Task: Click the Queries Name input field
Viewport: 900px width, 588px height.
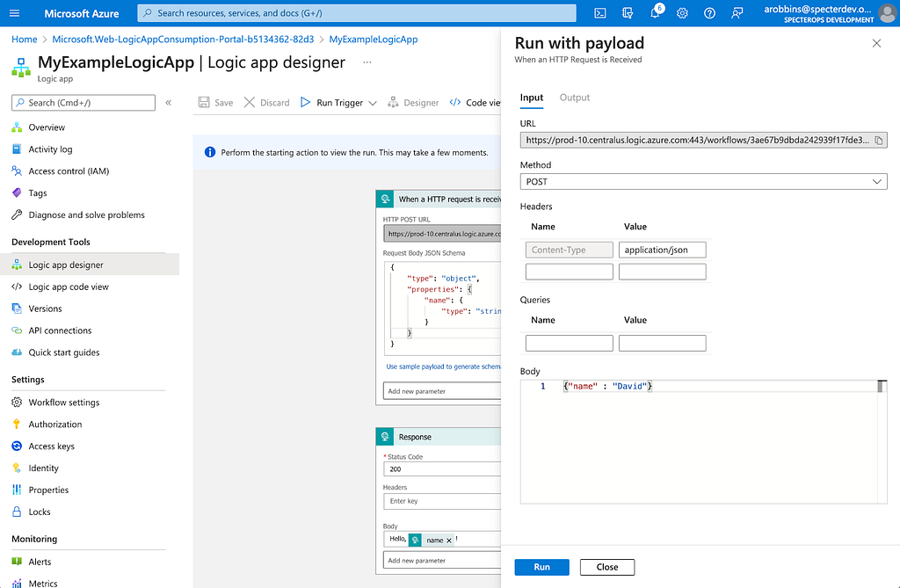Action: click(x=570, y=344)
